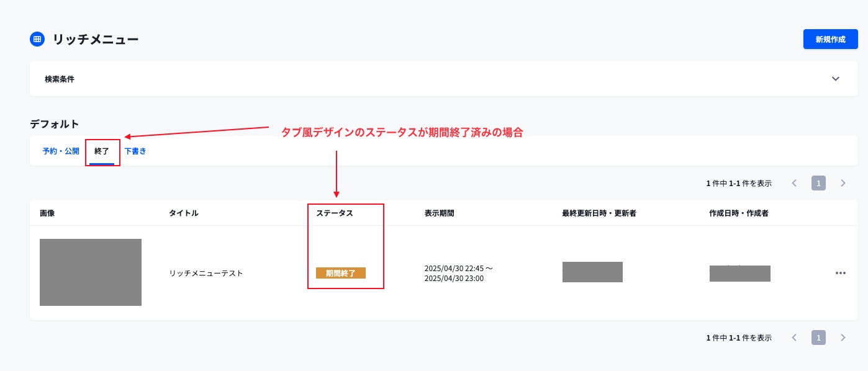This screenshot has width=868, height=371.
Task: Open the row actions ellipsis menu
Action: click(841, 272)
